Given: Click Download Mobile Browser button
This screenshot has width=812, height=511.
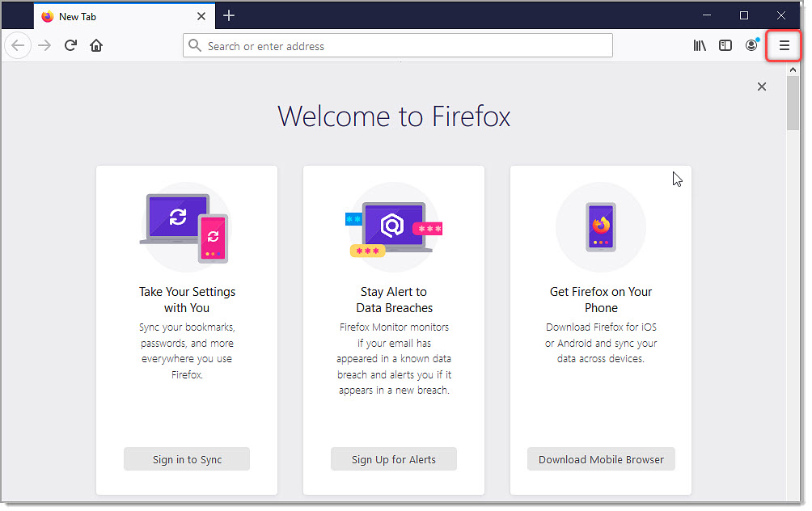Looking at the screenshot, I should 601,459.
